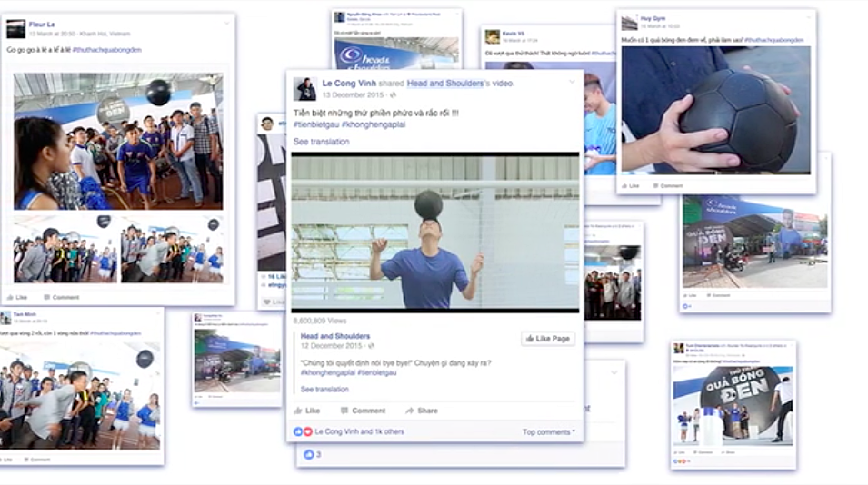Click the 8,600,809 Views count

tap(320, 321)
